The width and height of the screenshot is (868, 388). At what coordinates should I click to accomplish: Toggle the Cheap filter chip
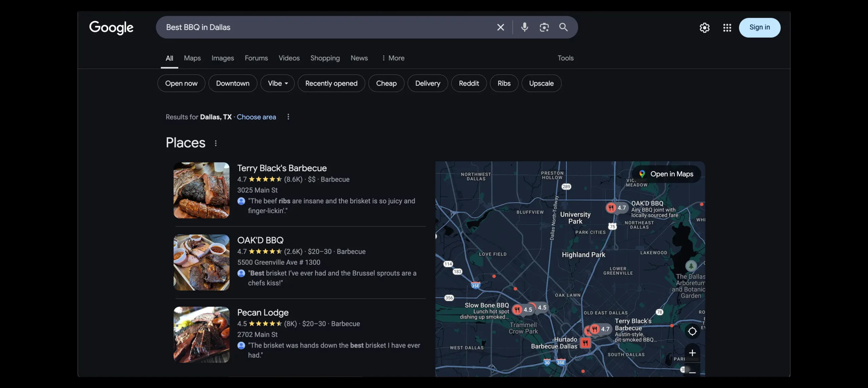387,83
